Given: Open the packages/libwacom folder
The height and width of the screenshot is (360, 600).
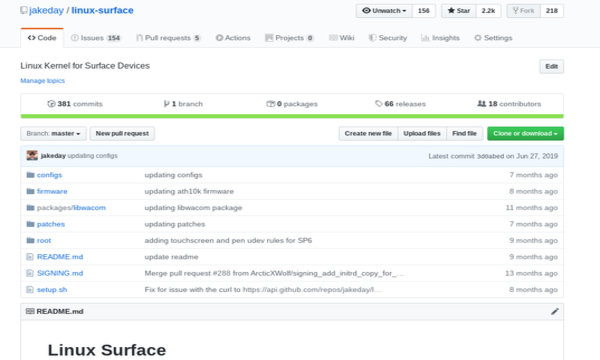Looking at the screenshot, I should point(71,208).
